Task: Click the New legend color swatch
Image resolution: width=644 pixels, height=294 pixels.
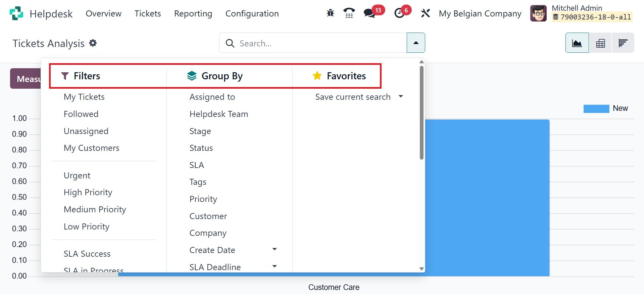Action: tap(596, 109)
